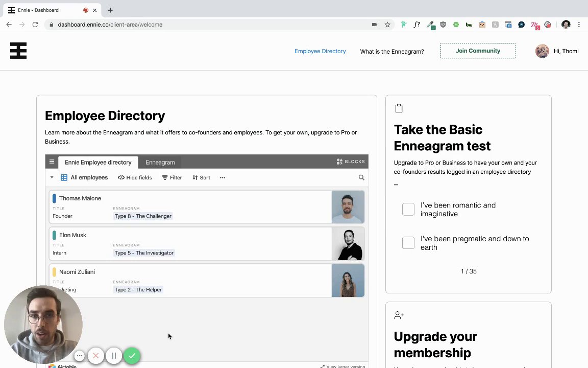The width and height of the screenshot is (588, 368).
Task: Click the Chrome profile avatar icon
Action: (566, 25)
